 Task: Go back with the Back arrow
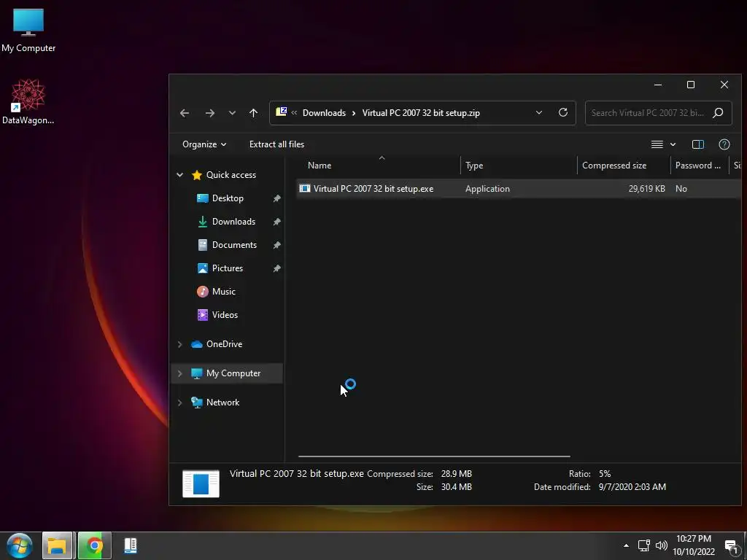coord(185,113)
